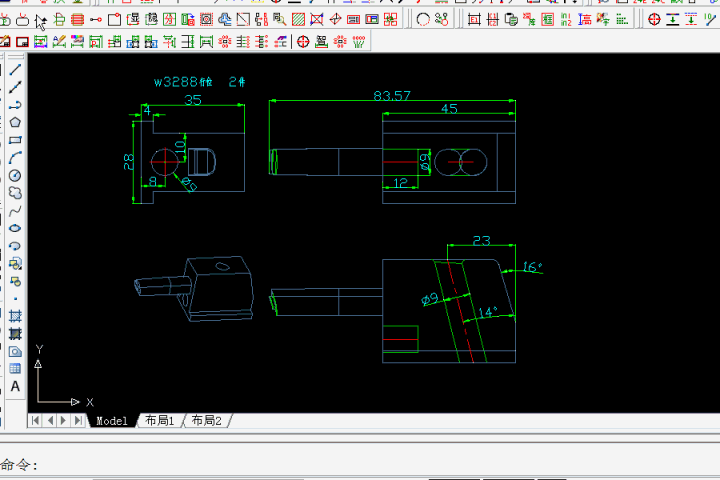Screen dimensions: 720x480
Task: Click the red striped cylinder toolbar icon
Action: coord(78,19)
